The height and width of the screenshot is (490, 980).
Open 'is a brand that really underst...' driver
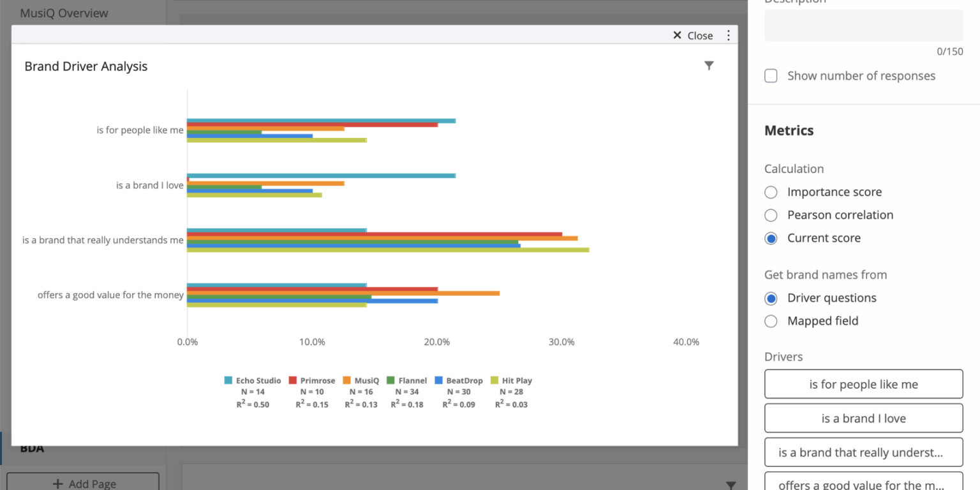864,453
